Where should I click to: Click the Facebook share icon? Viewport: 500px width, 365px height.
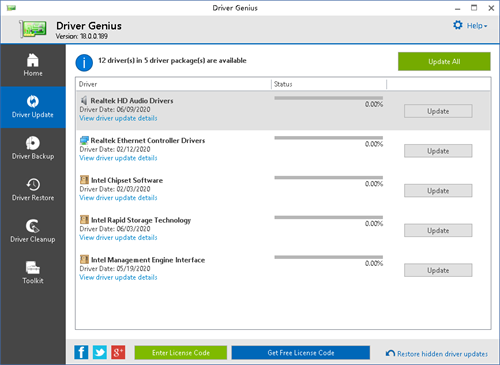pyautogui.click(x=81, y=352)
